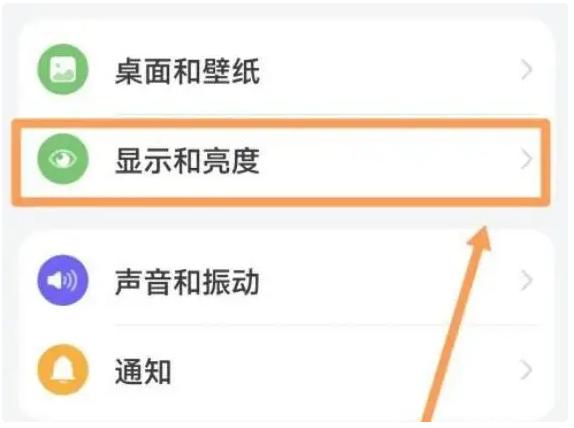Expand 声音和振动 using its right chevron

[x=526, y=280]
